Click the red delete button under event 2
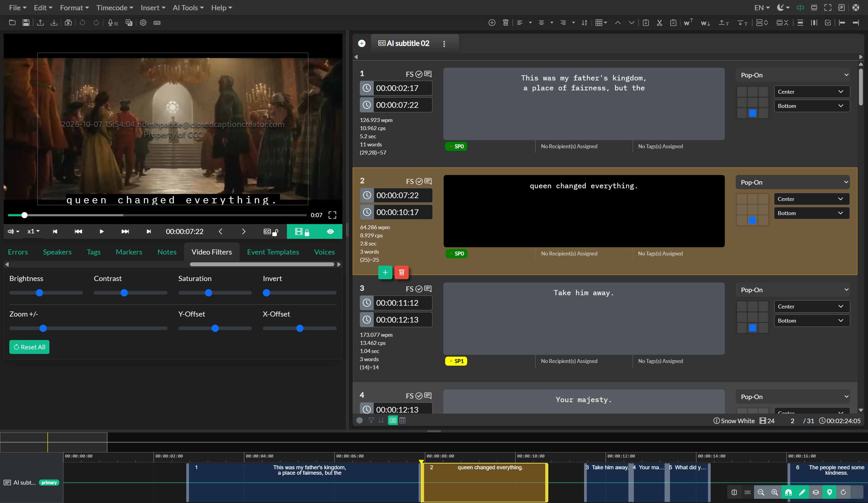 pyautogui.click(x=401, y=273)
